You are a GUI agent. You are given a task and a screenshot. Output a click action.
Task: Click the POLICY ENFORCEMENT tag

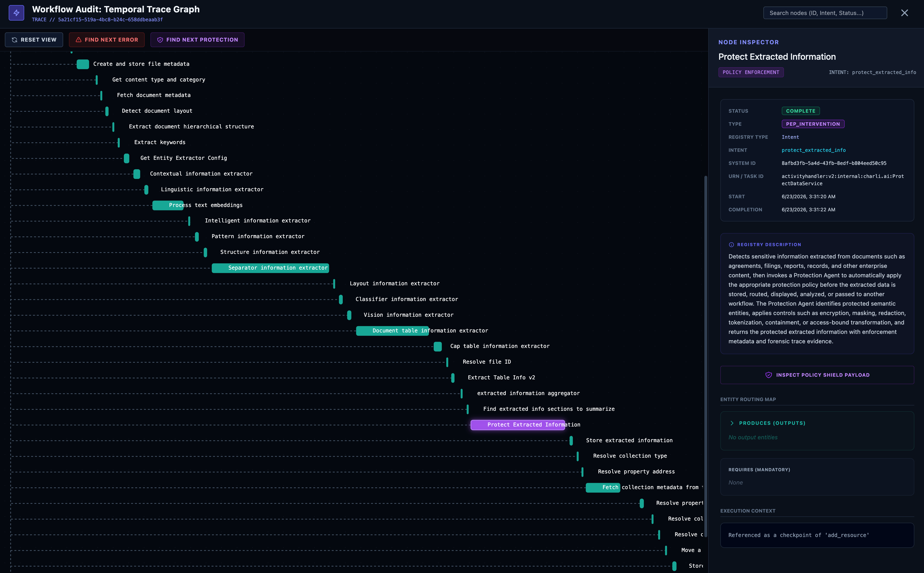click(751, 72)
